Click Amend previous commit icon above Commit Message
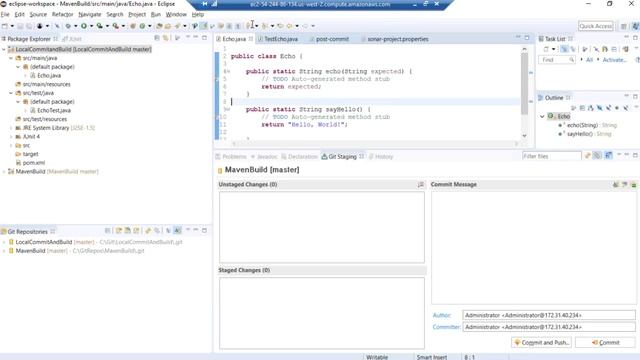The height and width of the screenshot is (360, 640). tap(616, 184)
